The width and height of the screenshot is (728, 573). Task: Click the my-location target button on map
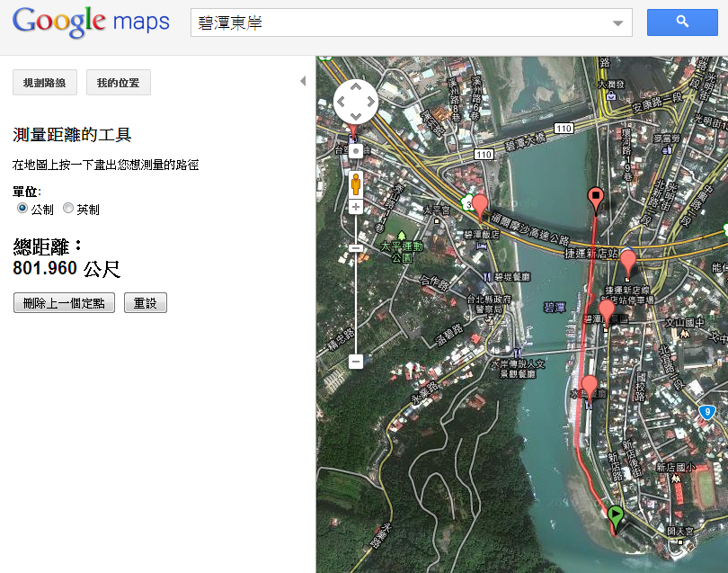356,151
